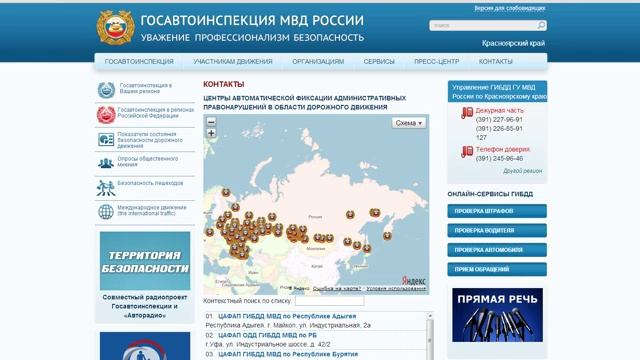Click globe icon for international traffic
640x360 pixels.
[106, 212]
